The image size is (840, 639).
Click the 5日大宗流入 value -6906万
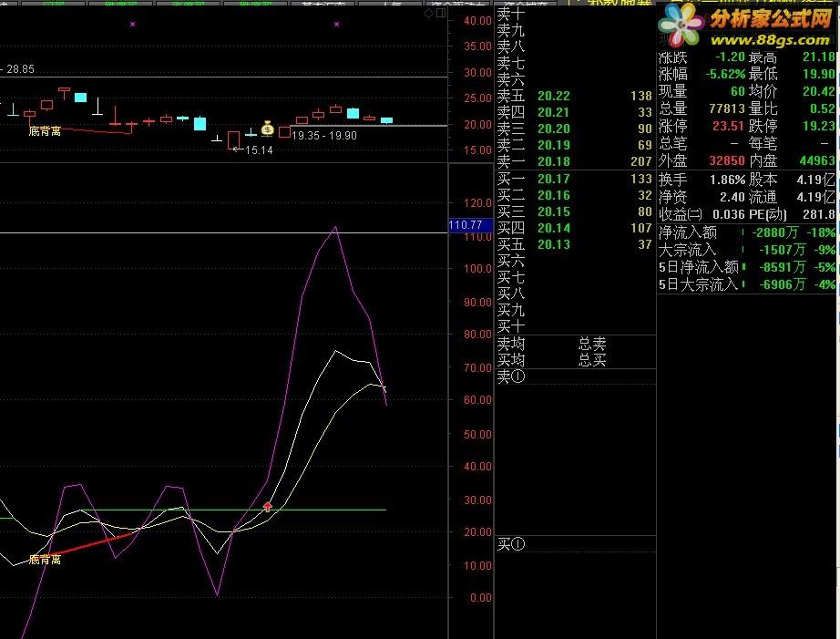782,284
